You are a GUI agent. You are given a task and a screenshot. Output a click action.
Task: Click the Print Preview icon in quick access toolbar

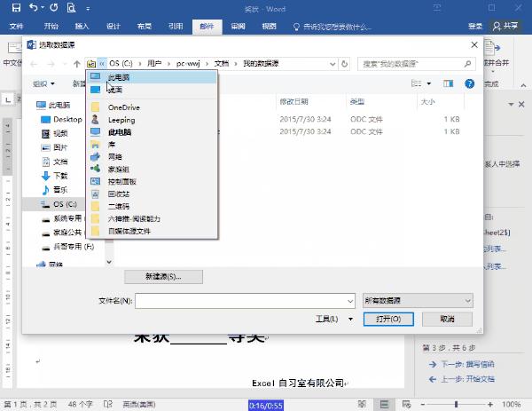pos(71,7)
